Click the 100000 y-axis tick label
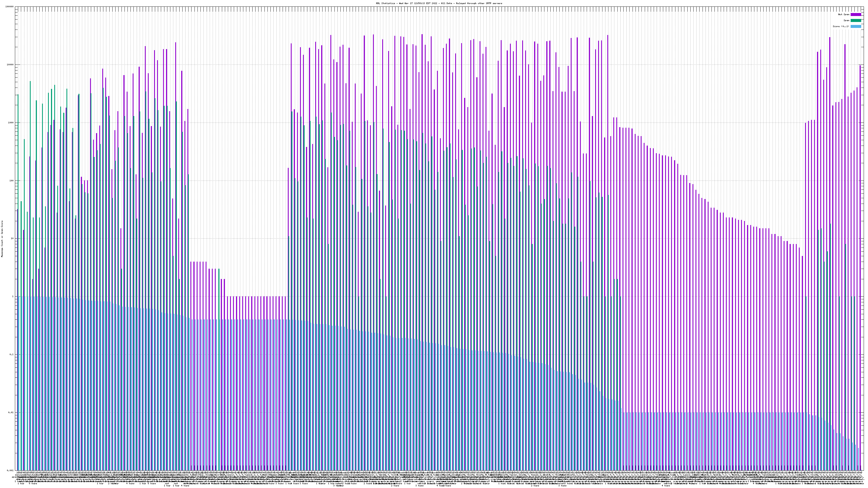The image size is (868, 488). pos(10,7)
